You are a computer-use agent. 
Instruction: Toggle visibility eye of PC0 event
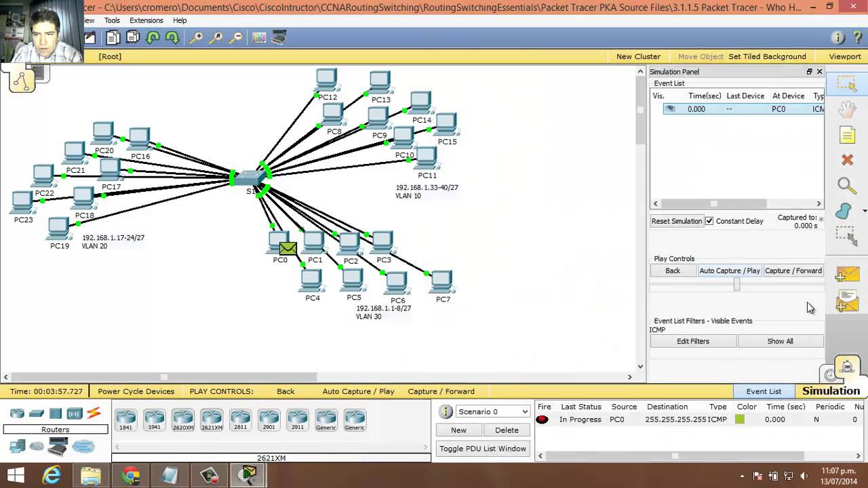pos(670,109)
